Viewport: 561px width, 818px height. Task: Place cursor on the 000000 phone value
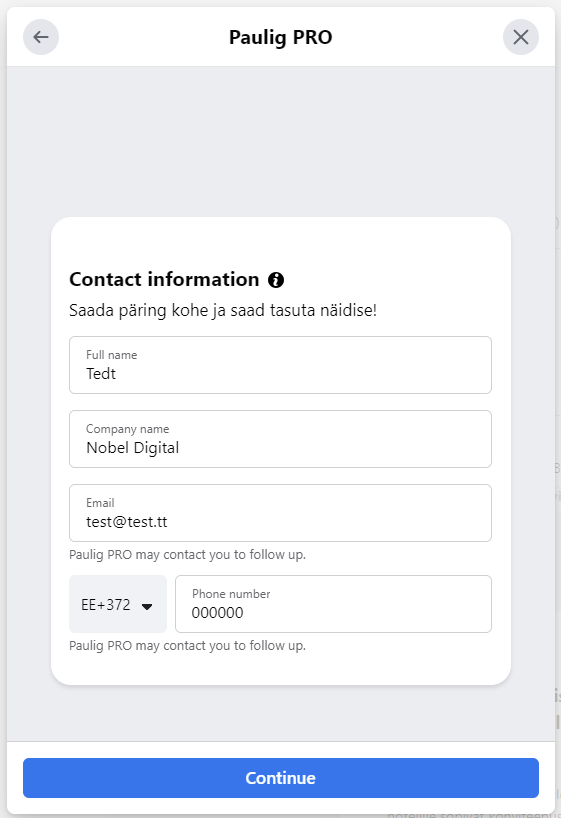pyautogui.click(x=218, y=613)
